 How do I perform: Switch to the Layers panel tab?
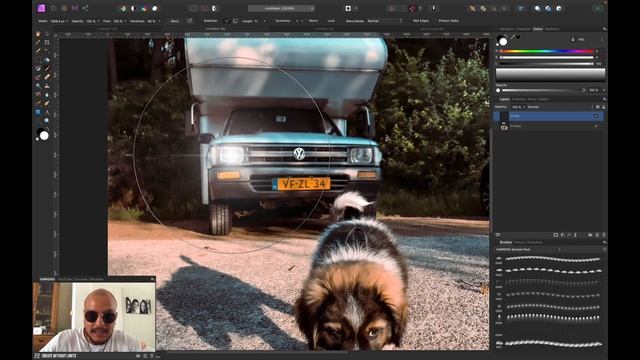504,99
